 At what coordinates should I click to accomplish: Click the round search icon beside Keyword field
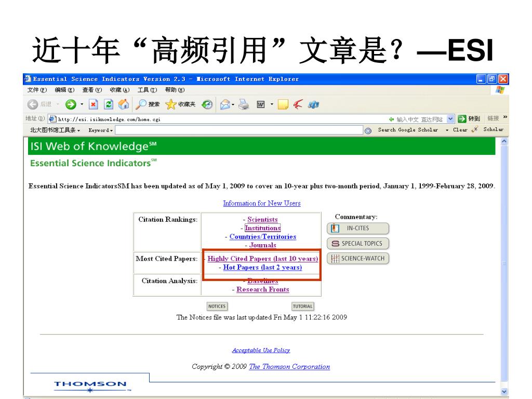(x=368, y=130)
